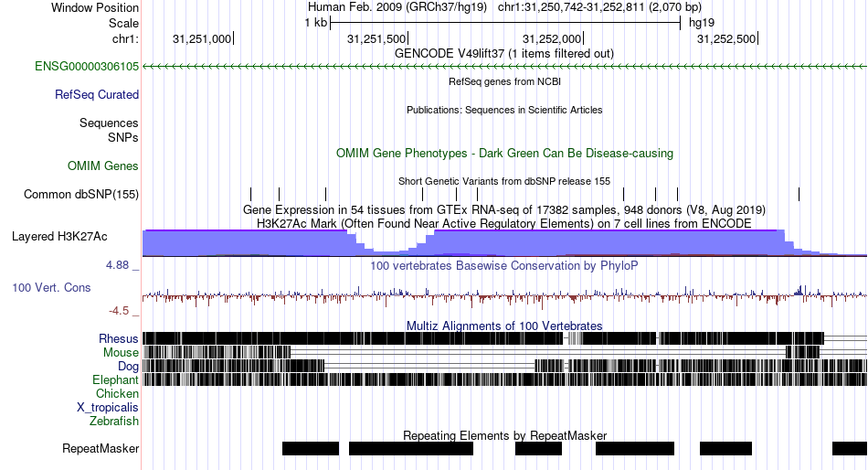
Task: Click the Elephant species label
Action: pos(115,380)
